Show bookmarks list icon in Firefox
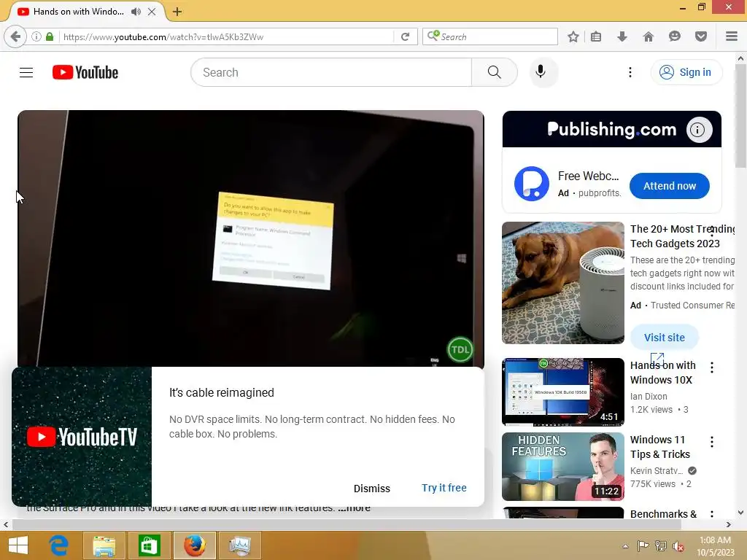Viewport: 747px width, 560px height. (x=595, y=36)
